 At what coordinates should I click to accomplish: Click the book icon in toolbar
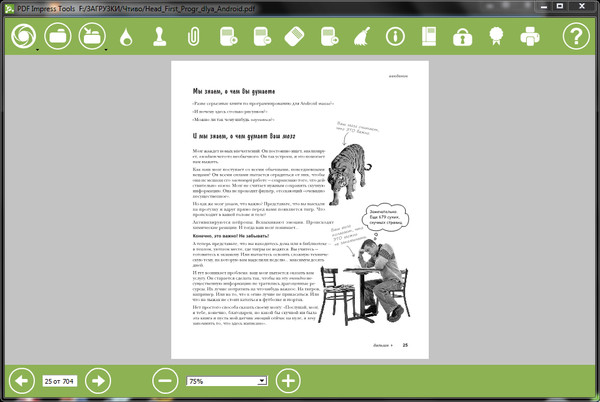(x=429, y=38)
